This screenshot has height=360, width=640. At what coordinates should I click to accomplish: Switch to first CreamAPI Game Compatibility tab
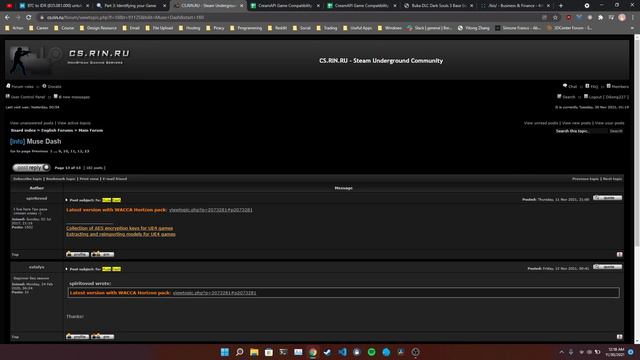285,6
